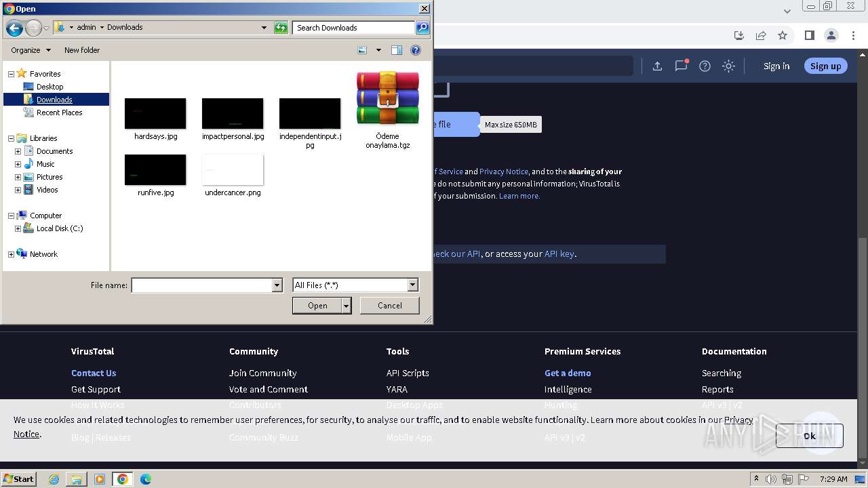Select Computer in the navigation tree

(45, 216)
